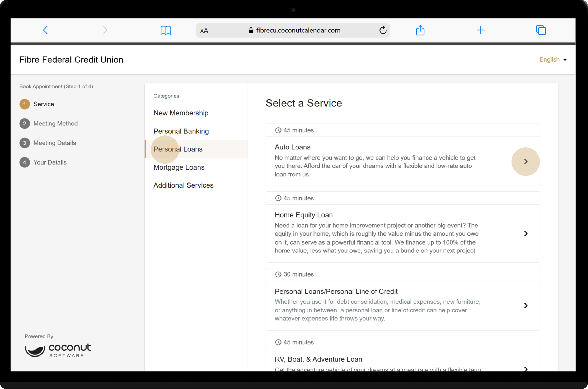The height and width of the screenshot is (389, 588).
Task: Click the 30 minutes clock icon
Action: (x=278, y=274)
